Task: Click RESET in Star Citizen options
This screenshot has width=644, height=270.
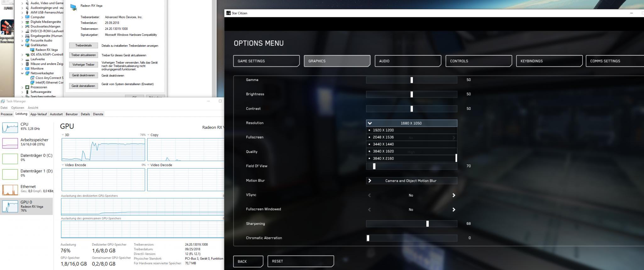Action: (301, 261)
